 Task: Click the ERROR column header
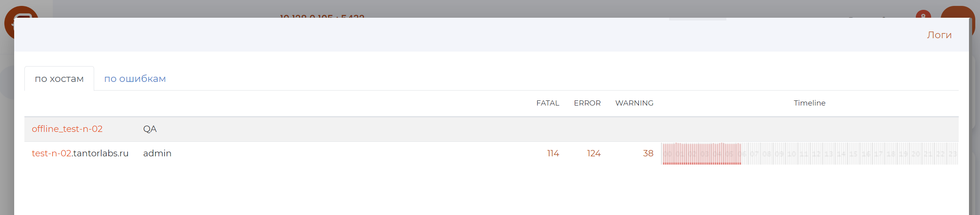[x=587, y=103]
